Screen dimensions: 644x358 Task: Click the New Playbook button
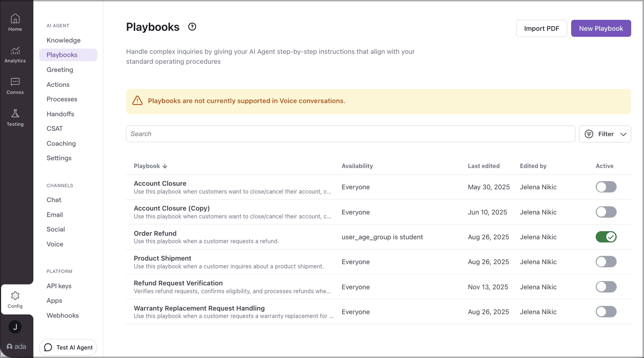click(x=601, y=28)
